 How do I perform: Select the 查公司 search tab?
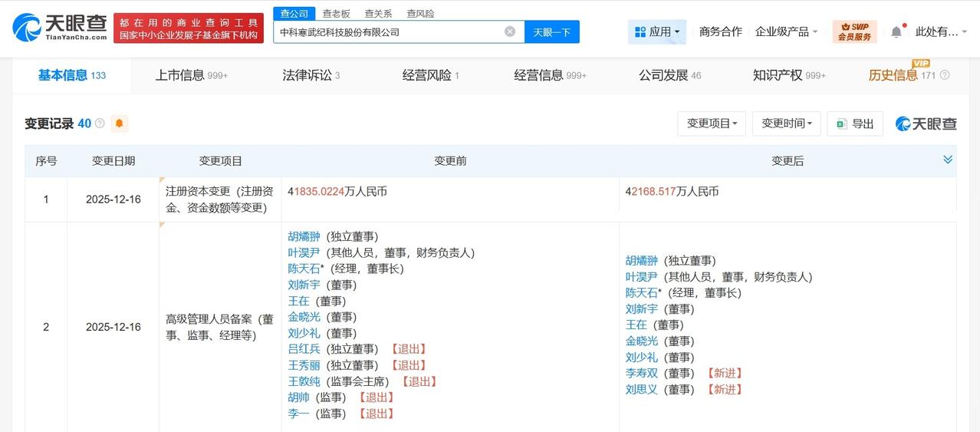click(294, 13)
